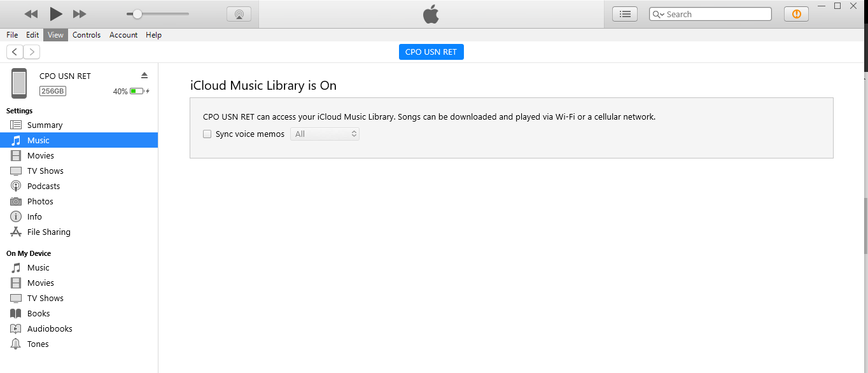The height and width of the screenshot is (373, 868).
Task: Enable the Sync voice memos checkbox
Action: coord(207,134)
